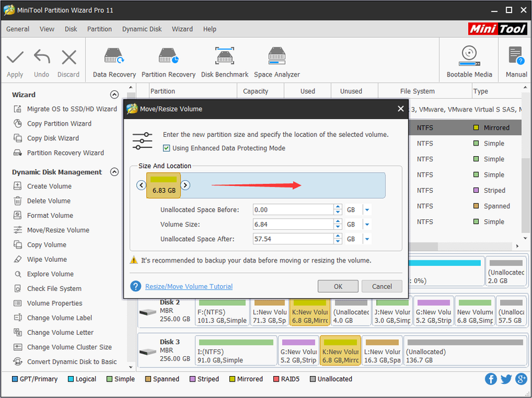The width and height of the screenshot is (532, 398).
Task: Select Change Volume Label in the sidebar
Action: (53, 318)
